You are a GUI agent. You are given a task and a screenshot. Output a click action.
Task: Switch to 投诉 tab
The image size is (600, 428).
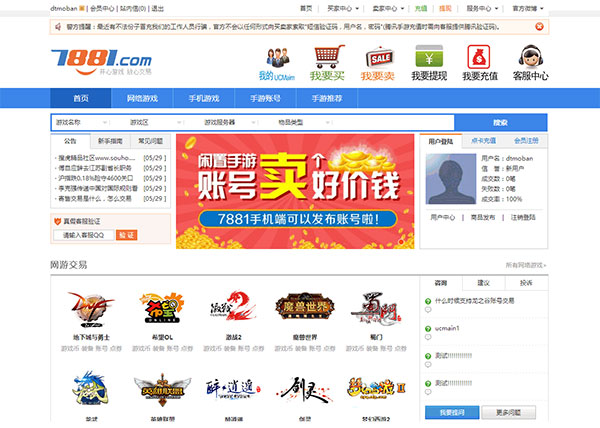point(526,283)
